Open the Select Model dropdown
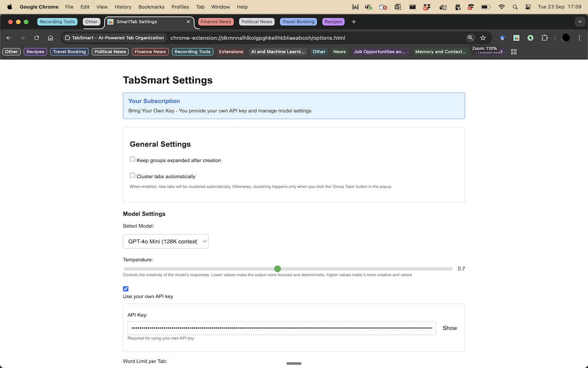 pos(165,241)
